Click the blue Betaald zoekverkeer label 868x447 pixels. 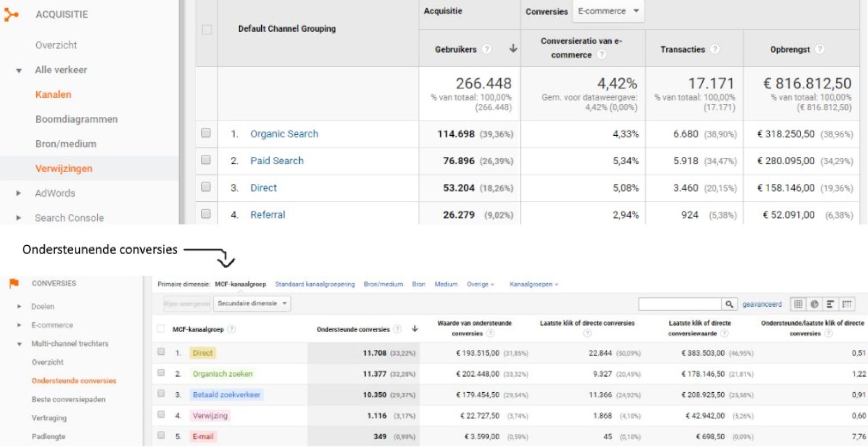(227, 394)
